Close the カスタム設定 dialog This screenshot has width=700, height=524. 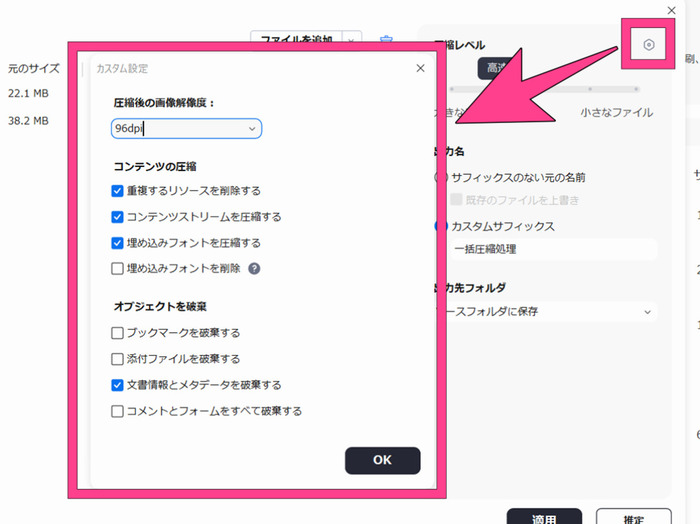420,68
